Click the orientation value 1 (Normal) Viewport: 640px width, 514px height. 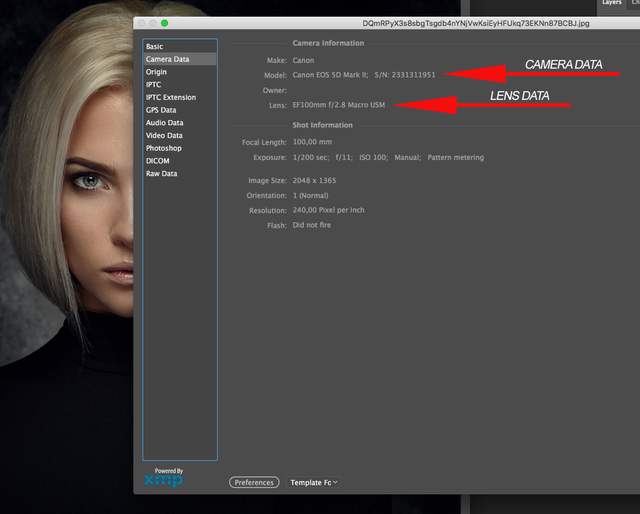[x=311, y=196]
